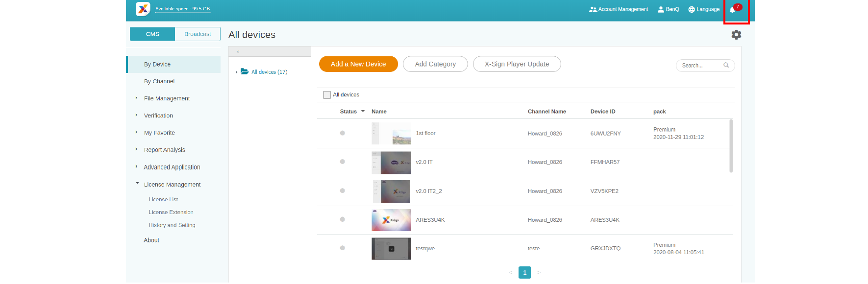Click X-Sign Player Update button

coord(517,64)
